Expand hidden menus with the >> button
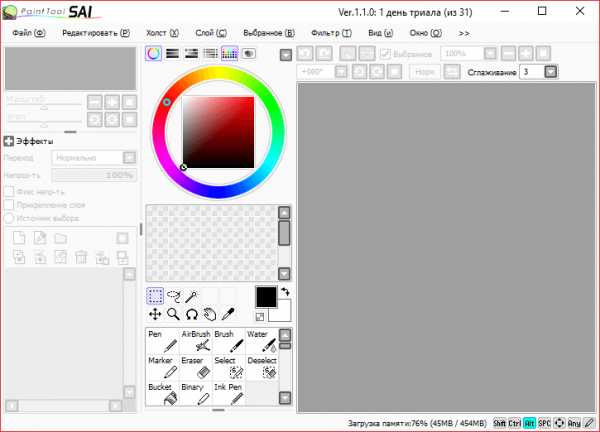 464,33
